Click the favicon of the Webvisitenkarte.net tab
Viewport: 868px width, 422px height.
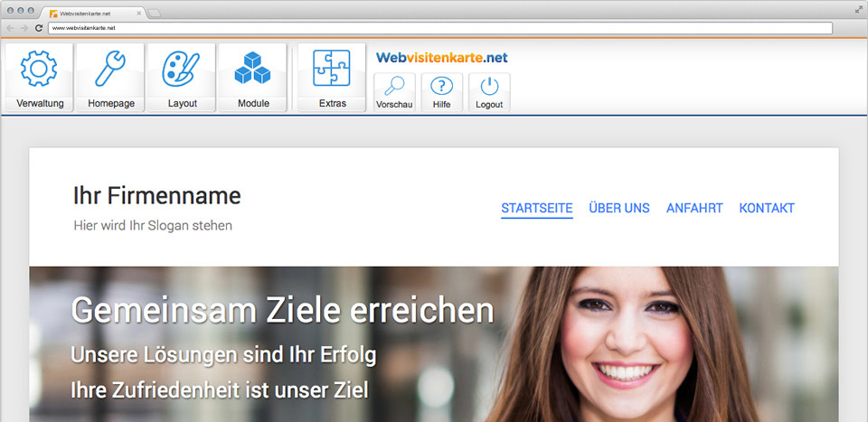[x=53, y=14]
